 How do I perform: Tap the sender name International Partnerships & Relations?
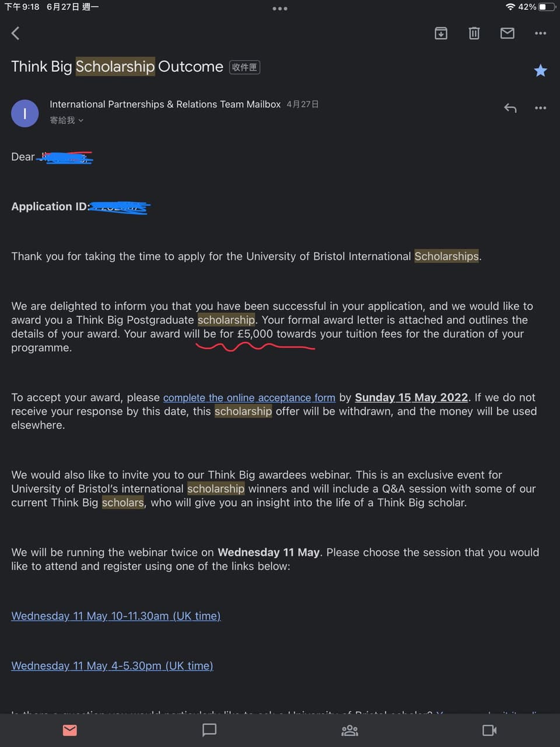165,104
